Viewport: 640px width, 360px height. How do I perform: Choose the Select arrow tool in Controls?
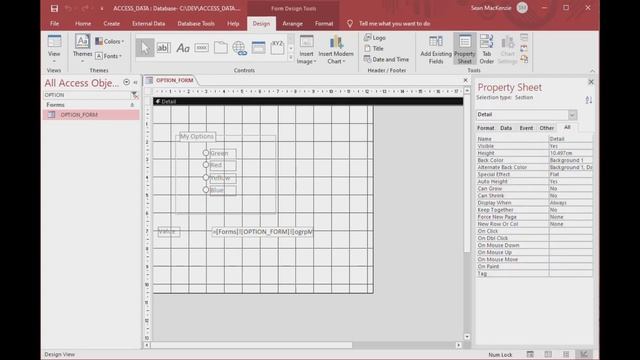(x=144, y=48)
